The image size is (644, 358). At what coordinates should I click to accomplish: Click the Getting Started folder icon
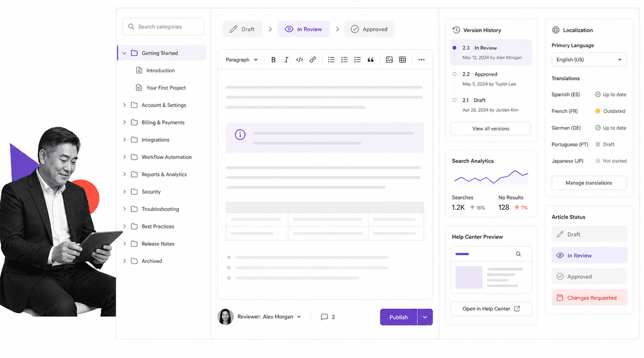pos(134,53)
